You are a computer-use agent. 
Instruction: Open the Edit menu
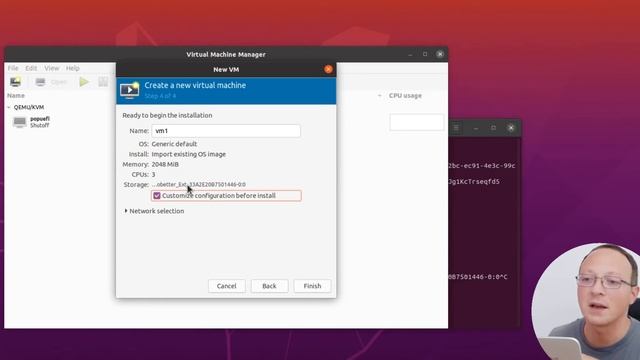(31, 68)
